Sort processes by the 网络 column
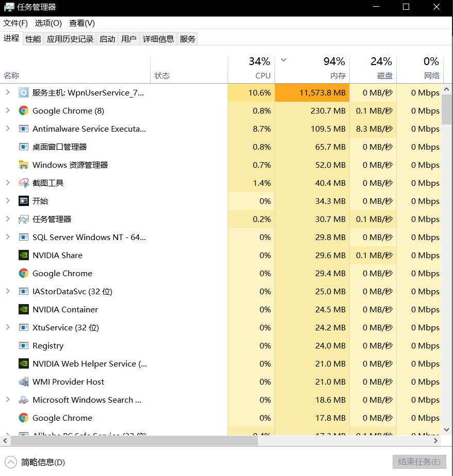This screenshot has width=453, height=476. click(420, 70)
